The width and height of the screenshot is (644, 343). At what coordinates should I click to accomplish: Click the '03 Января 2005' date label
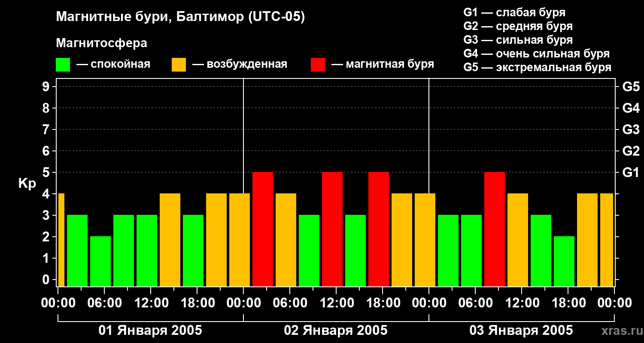(x=521, y=331)
